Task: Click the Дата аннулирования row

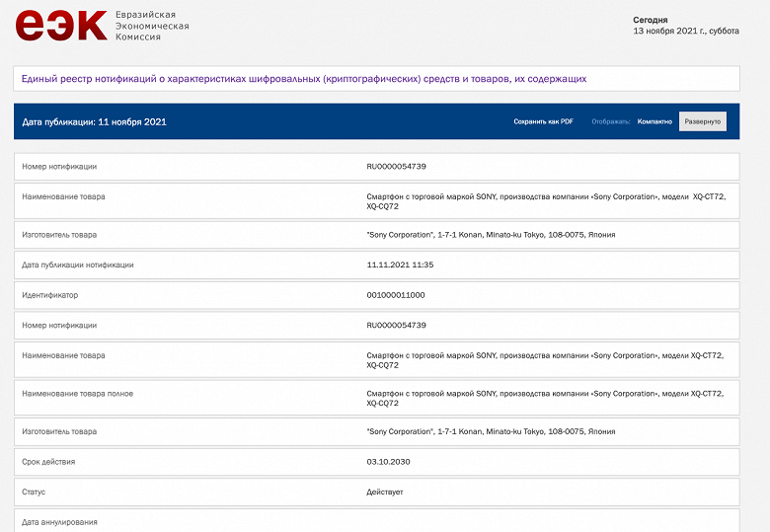Action: [59, 521]
